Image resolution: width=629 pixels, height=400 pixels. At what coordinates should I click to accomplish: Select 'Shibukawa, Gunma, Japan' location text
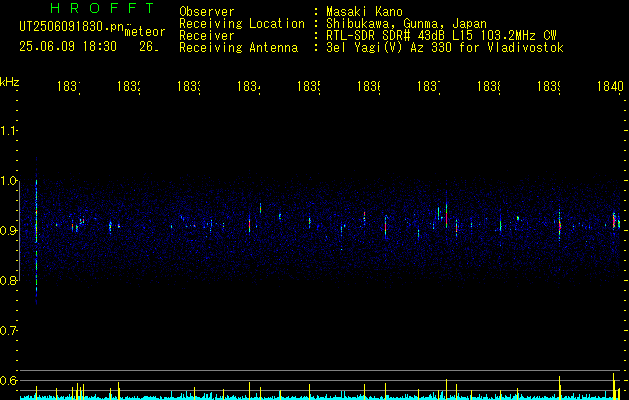406,24
